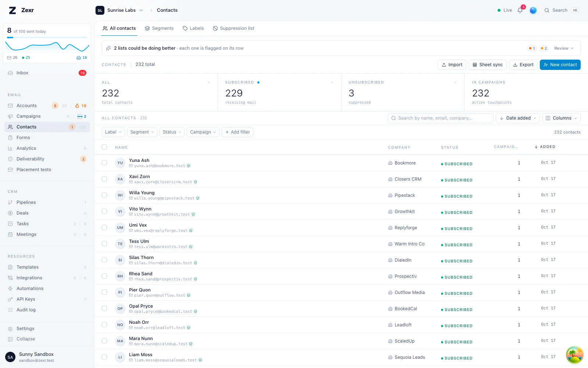Open the Date added sort dropdown
Viewport: 588px width, 368px height.
(x=518, y=118)
